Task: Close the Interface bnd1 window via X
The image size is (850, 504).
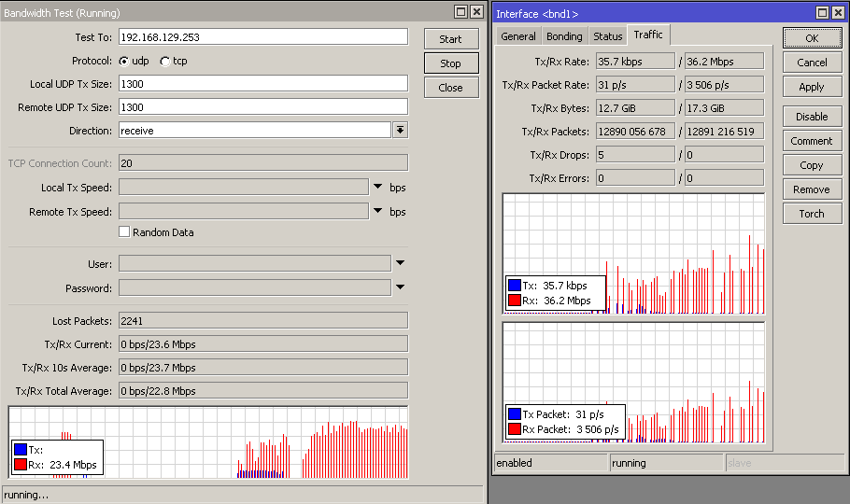Action: pos(838,12)
